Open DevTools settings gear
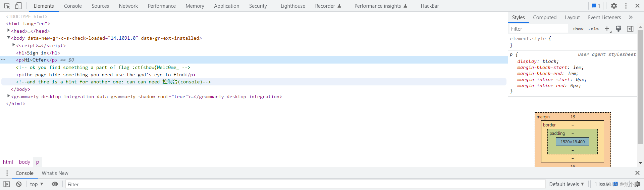 pyautogui.click(x=614, y=6)
